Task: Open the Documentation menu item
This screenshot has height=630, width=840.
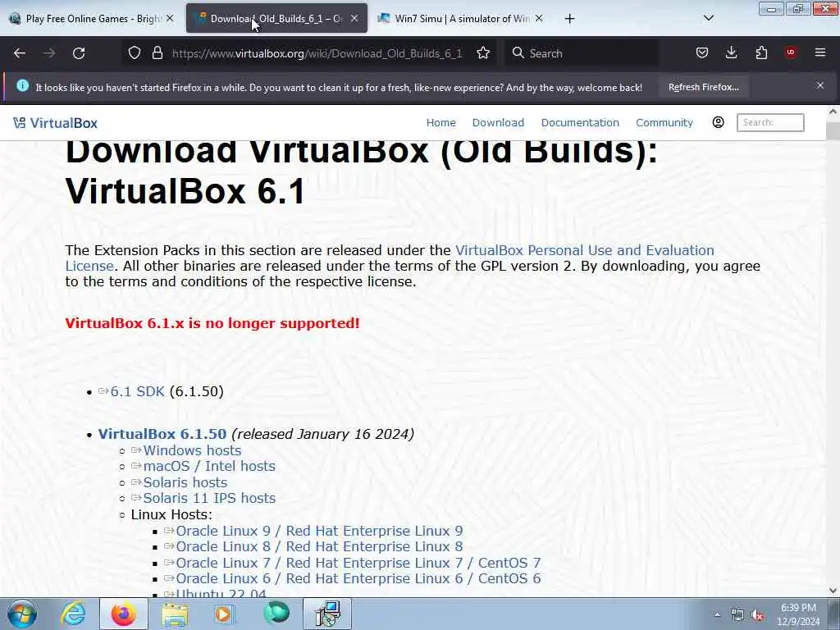Action: tap(580, 123)
